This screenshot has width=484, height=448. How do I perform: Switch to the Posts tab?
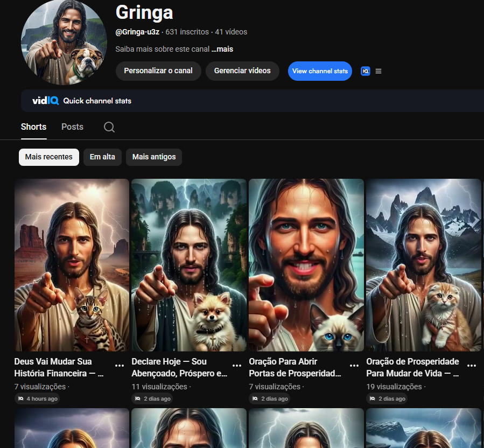(x=72, y=127)
